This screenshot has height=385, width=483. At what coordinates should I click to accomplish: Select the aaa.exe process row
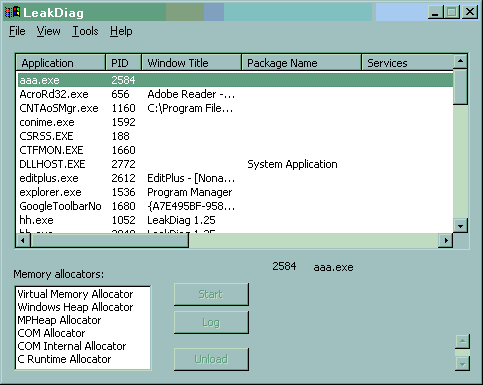[x=235, y=80]
